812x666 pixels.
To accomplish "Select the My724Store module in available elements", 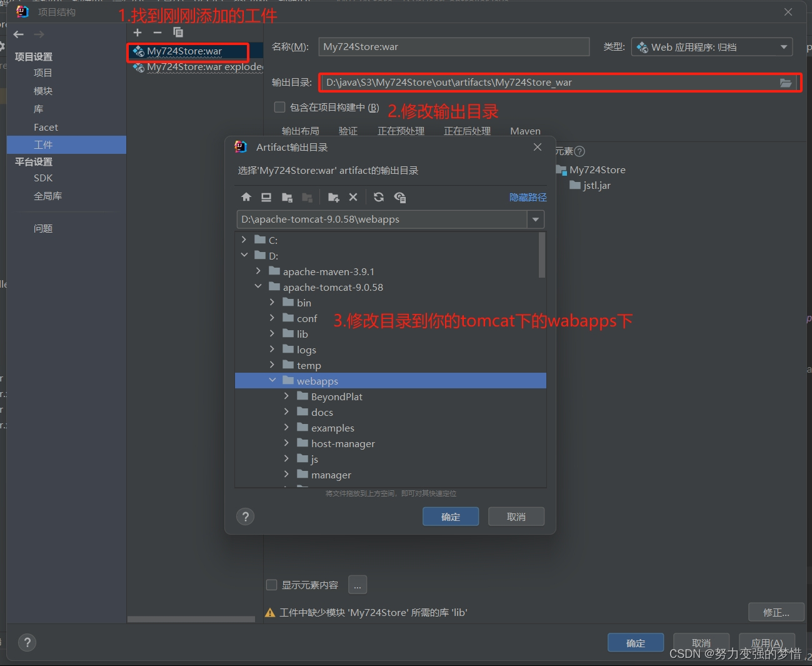I will coord(590,169).
